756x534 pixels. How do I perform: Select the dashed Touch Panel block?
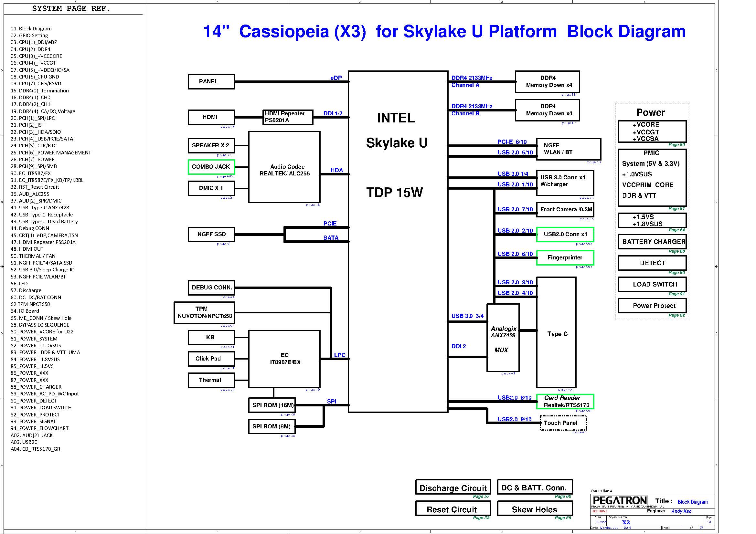click(x=564, y=423)
